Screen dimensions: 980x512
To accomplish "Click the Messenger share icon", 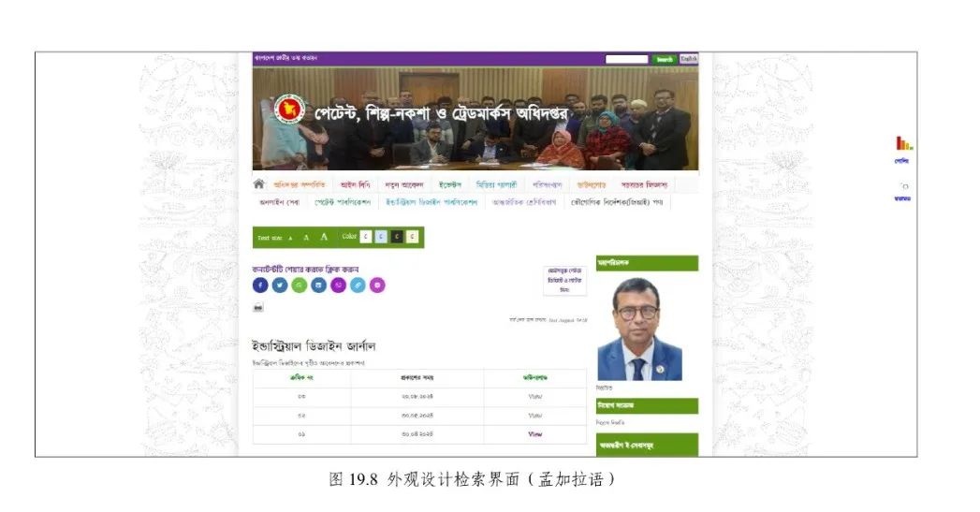I will [x=377, y=285].
